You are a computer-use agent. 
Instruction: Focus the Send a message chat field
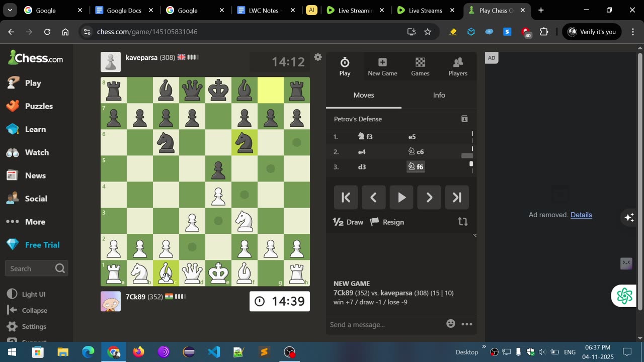point(385,324)
